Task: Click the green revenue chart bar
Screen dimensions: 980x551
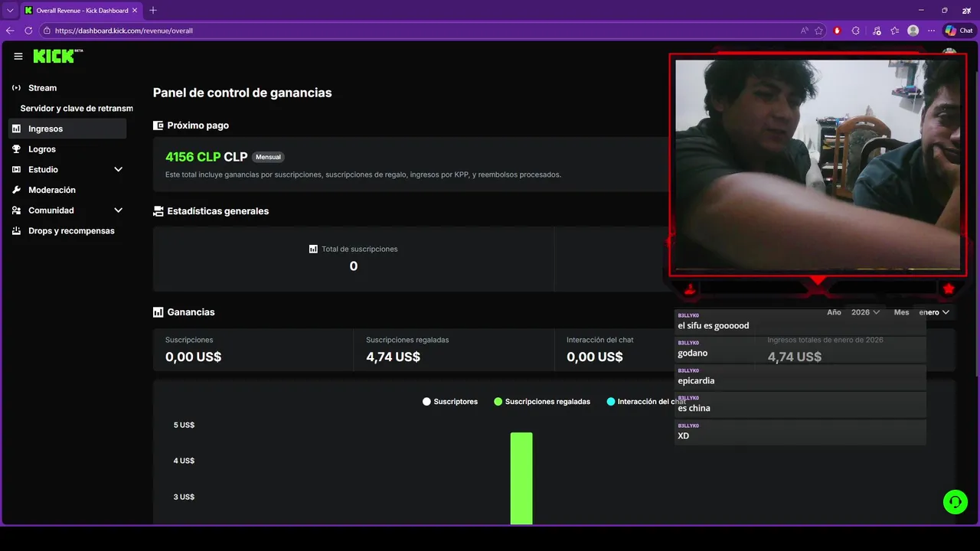Action: [521, 478]
